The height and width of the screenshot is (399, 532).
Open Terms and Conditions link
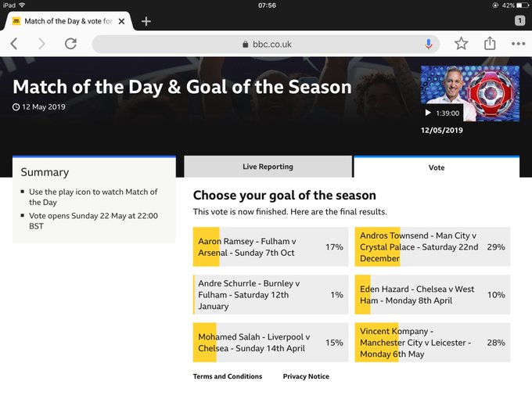click(x=228, y=376)
